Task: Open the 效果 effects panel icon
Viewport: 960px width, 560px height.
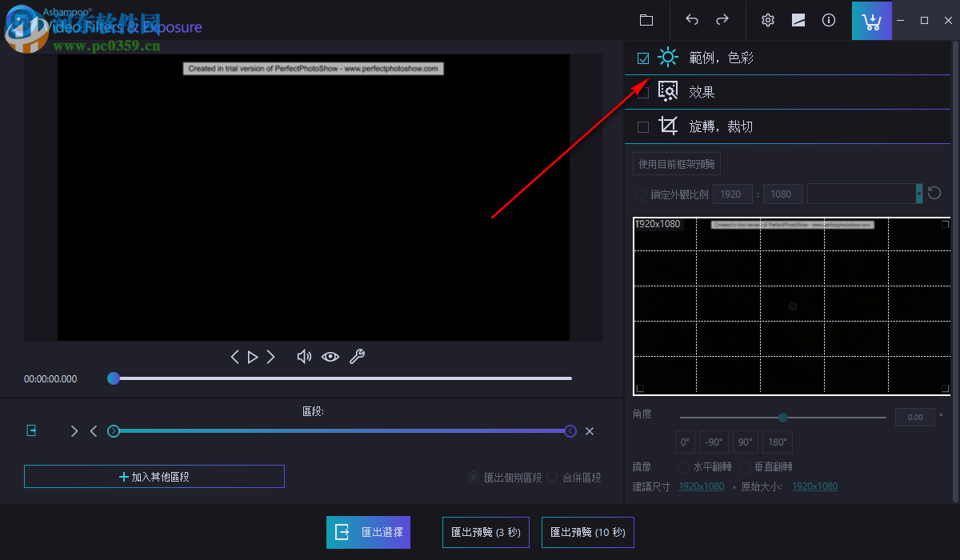Action: click(667, 91)
